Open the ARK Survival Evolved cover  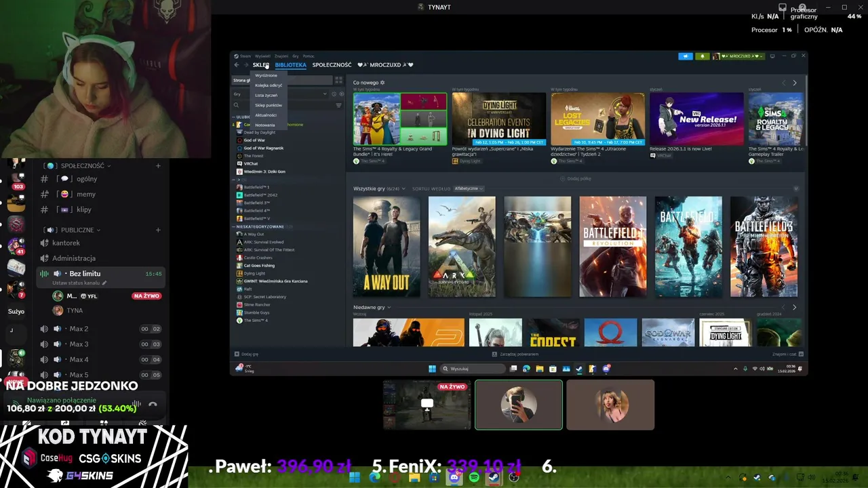click(462, 247)
